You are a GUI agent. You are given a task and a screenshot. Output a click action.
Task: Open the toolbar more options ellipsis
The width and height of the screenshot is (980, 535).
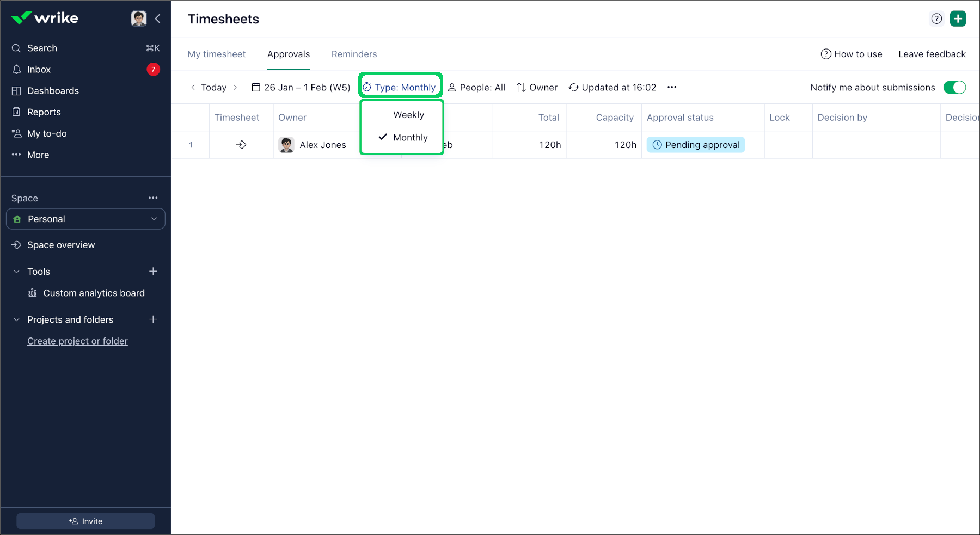[x=672, y=87]
